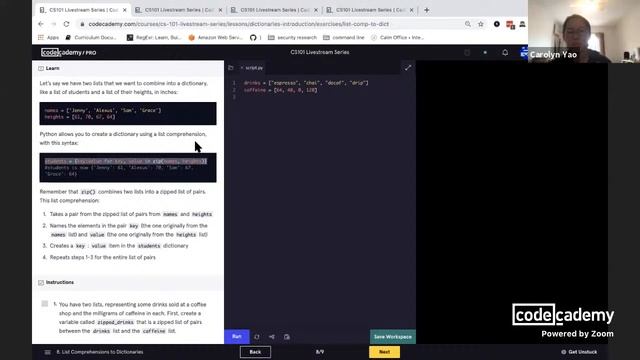
Task: Switch to the second CS101 Livestream tab
Action: [178, 10]
